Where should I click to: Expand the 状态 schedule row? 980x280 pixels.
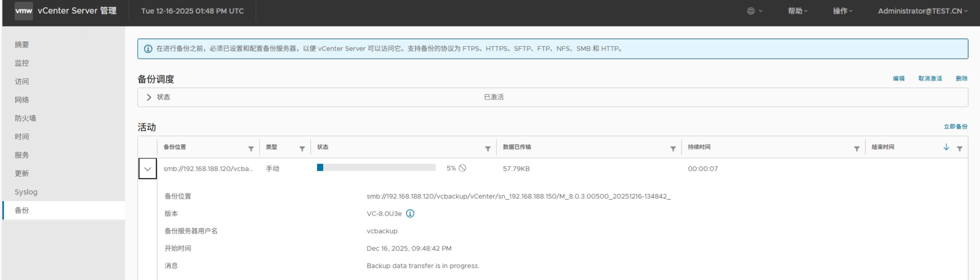point(149,97)
